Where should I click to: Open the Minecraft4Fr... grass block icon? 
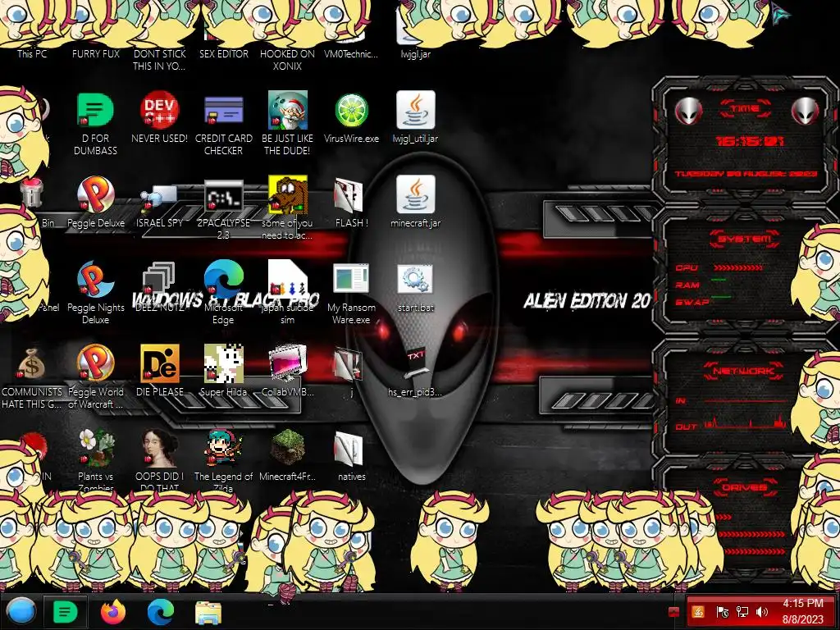pyautogui.click(x=288, y=448)
